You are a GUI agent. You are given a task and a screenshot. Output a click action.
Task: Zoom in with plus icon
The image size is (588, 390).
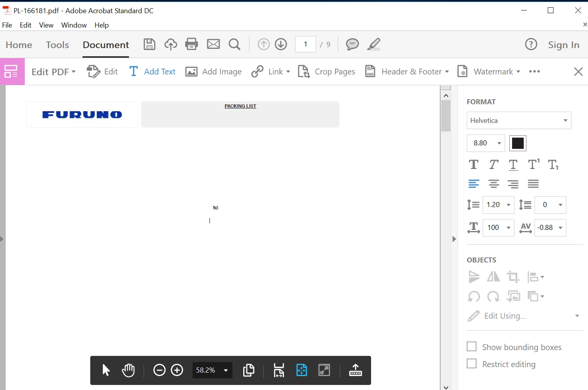click(x=177, y=370)
